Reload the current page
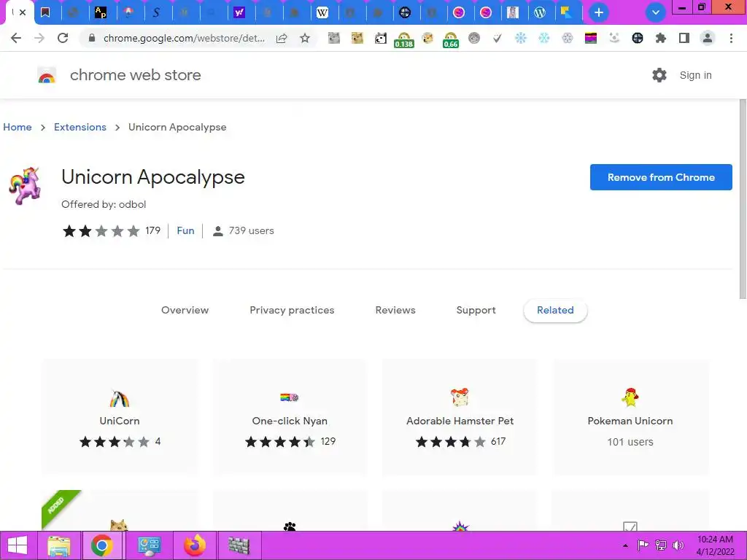 tap(63, 38)
